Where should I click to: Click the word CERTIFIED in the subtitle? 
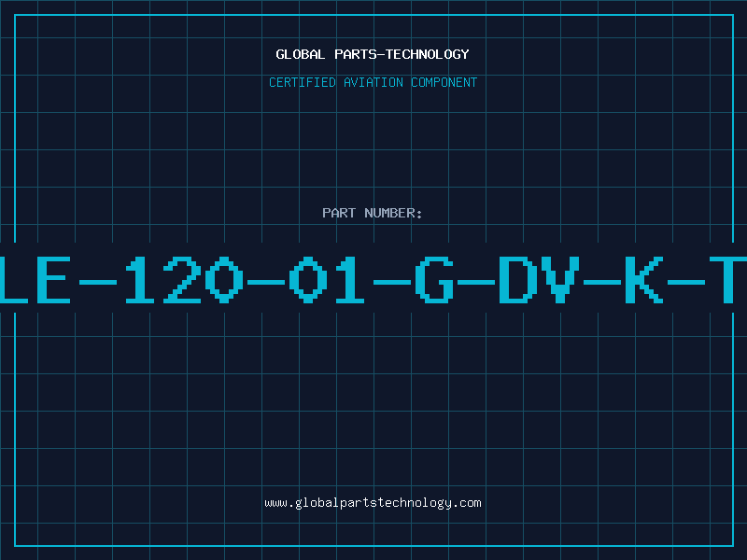pyautogui.click(x=303, y=82)
